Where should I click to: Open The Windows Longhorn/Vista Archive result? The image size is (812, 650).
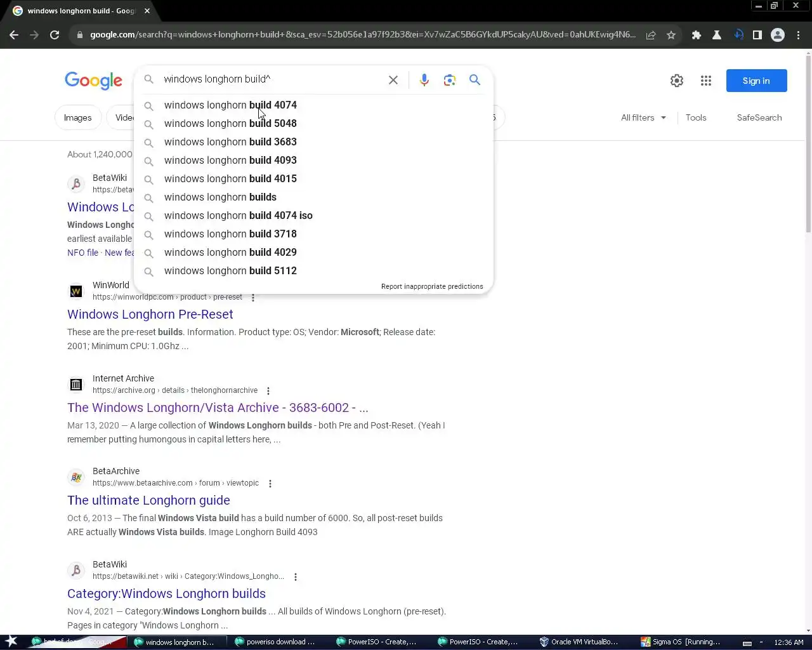[x=218, y=408]
